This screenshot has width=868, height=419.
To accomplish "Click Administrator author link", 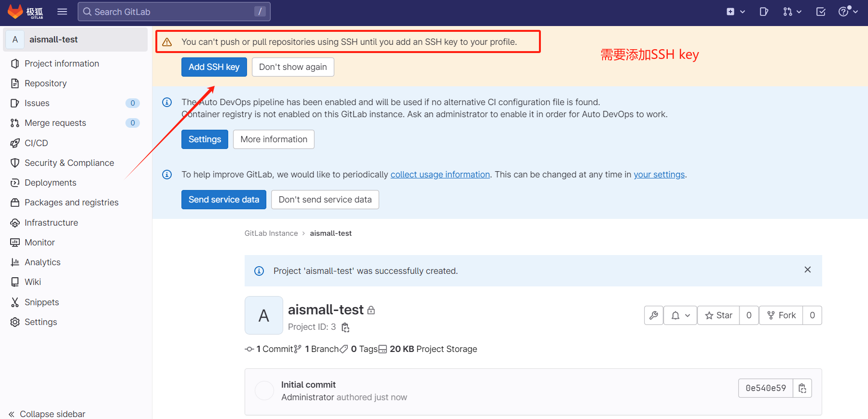I will (308, 397).
